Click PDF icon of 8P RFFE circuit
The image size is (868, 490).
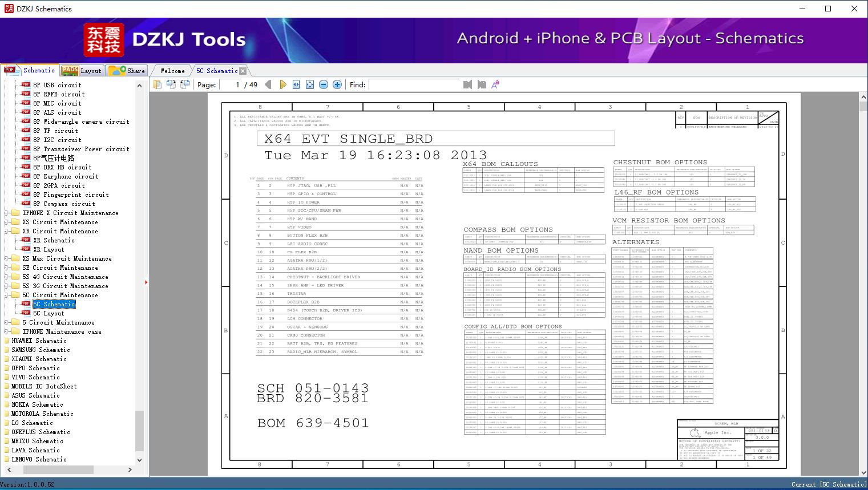point(26,94)
